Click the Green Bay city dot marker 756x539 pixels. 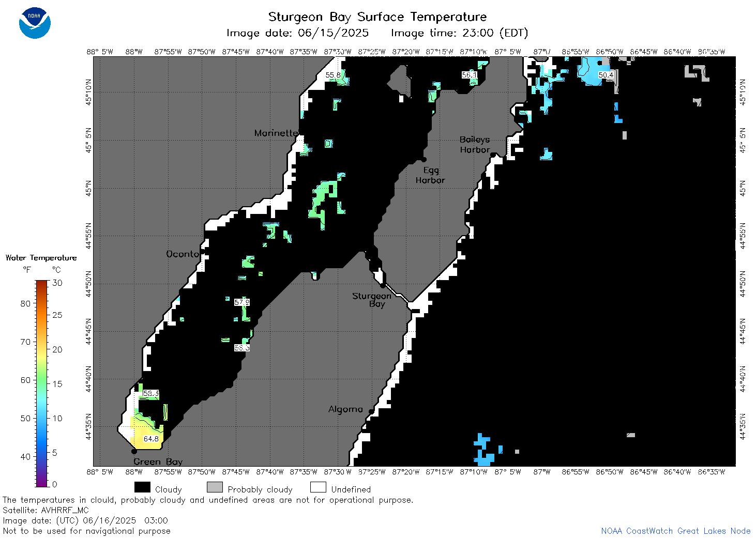134,451
